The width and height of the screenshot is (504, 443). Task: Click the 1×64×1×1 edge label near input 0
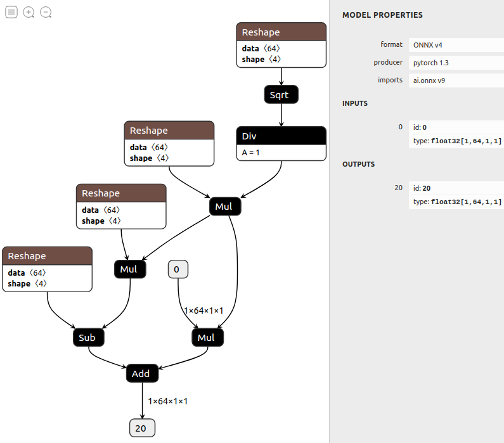pyautogui.click(x=204, y=311)
